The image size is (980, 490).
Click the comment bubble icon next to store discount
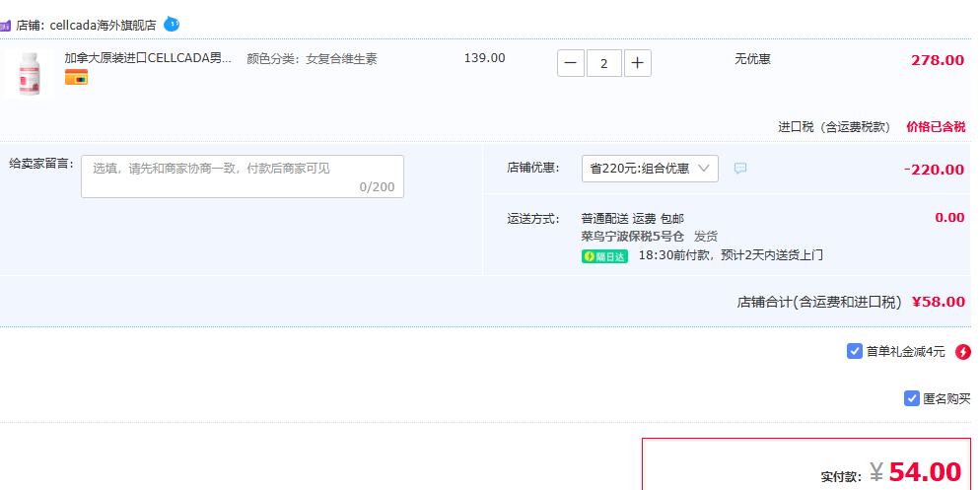[x=740, y=169]
